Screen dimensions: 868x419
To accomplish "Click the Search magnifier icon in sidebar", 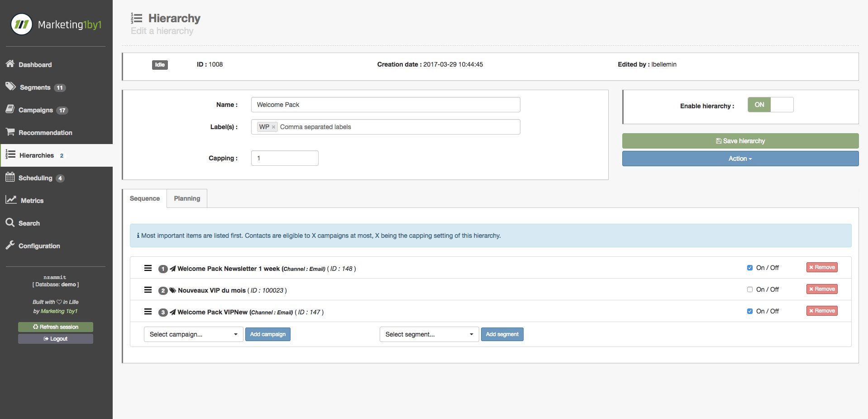I will pos(10,222).
